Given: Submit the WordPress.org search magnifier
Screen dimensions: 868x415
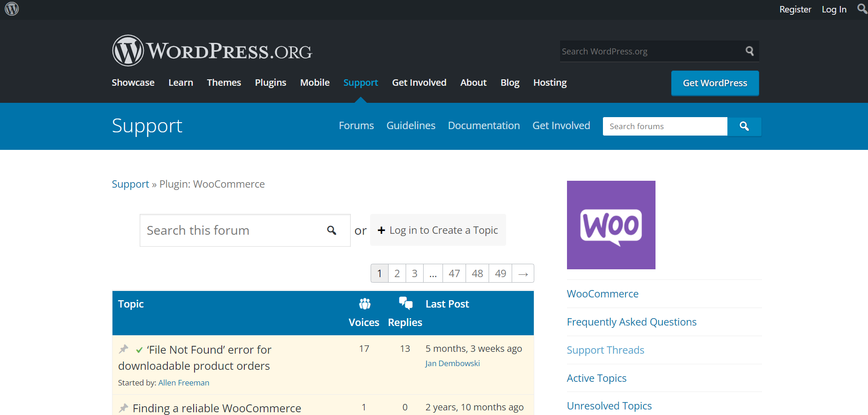Looking at the screenshot, I should (x=750, y=51).
